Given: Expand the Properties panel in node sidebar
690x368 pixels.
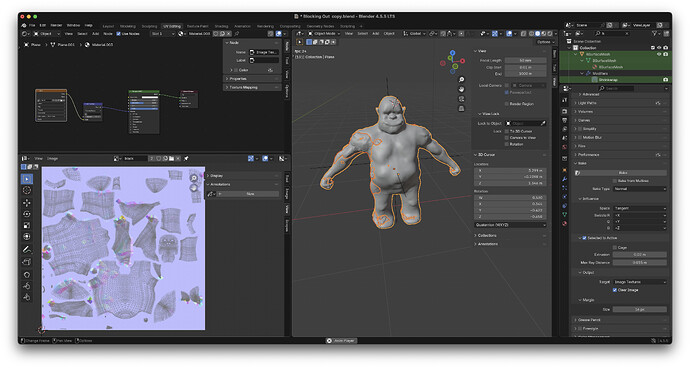Looking at the screenshot, I should (x=252, y=79).
